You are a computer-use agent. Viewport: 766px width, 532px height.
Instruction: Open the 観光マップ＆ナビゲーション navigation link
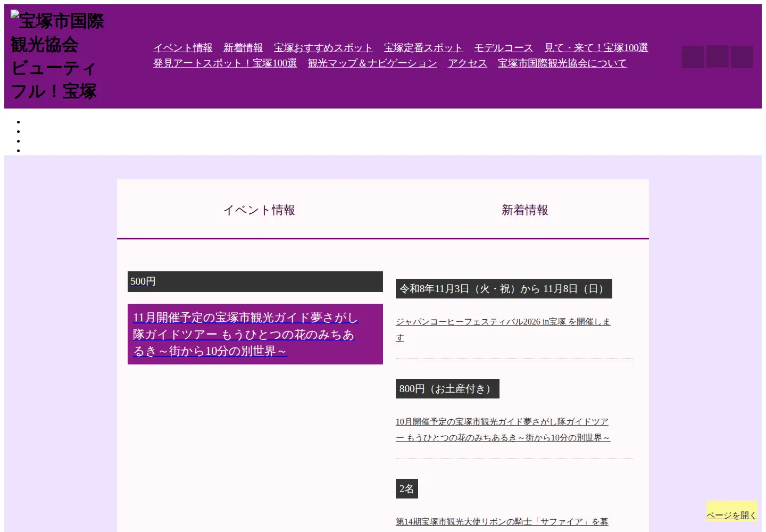[372, 63]
